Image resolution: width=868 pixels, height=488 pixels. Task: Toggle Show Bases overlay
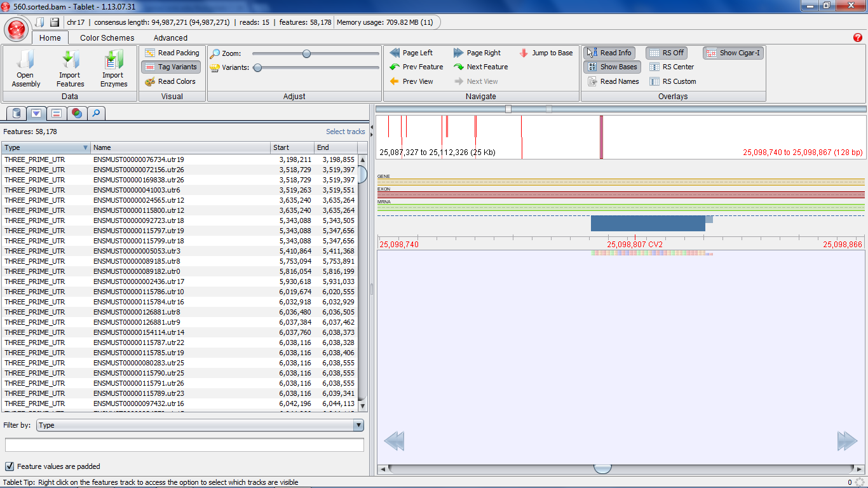612,67
